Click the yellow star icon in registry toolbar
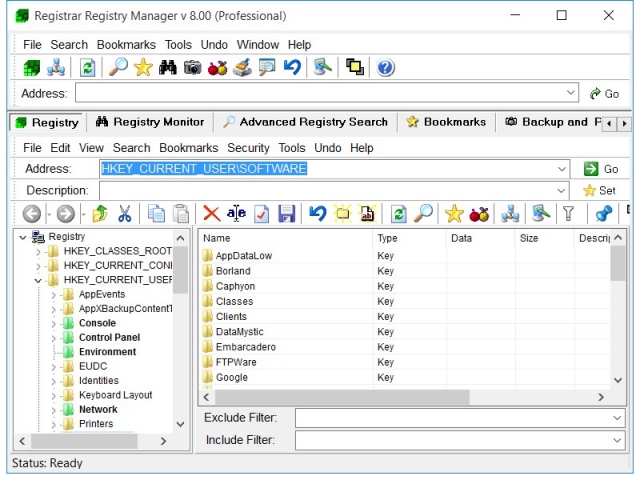The height and width of the screenshot is (480, 640). (x=454, y=213)
